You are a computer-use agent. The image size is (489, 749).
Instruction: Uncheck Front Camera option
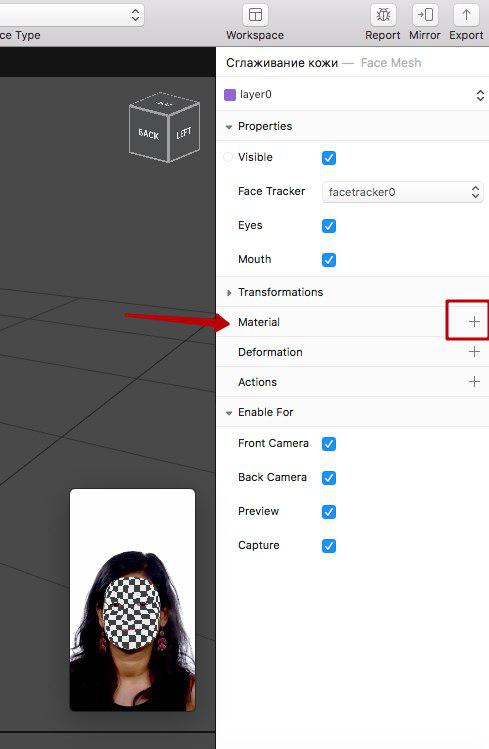coord(329,443)
